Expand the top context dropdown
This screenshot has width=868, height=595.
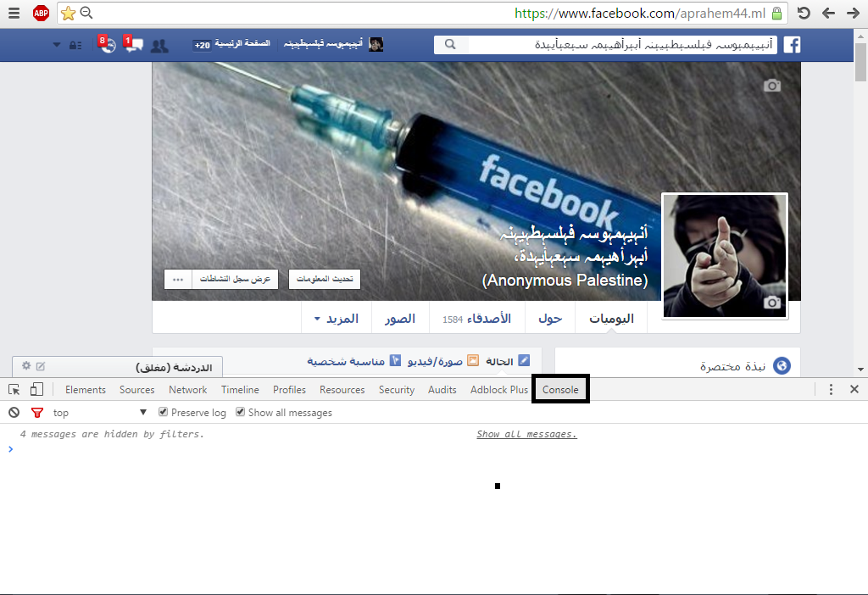(x=100, y=413)
